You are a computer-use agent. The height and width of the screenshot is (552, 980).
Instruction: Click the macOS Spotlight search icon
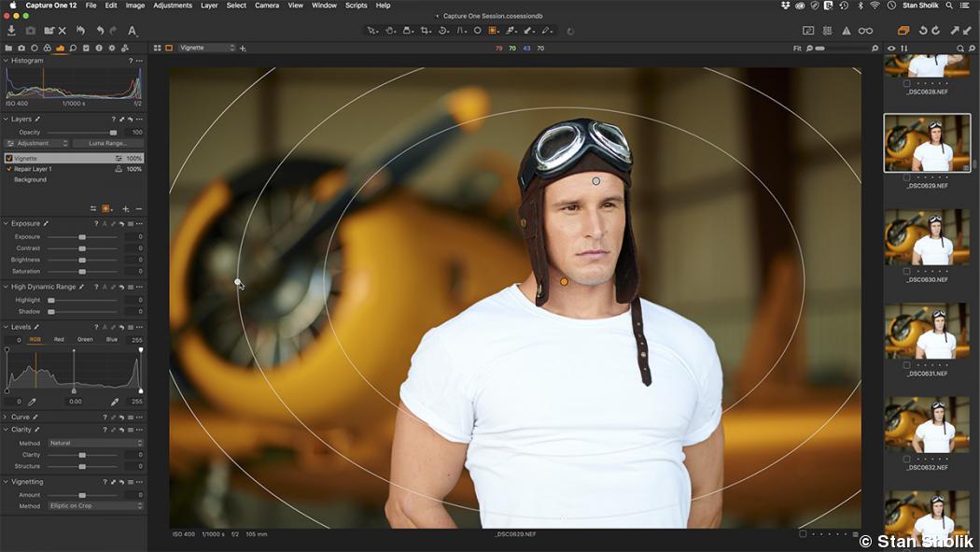(x=949, y=5)
